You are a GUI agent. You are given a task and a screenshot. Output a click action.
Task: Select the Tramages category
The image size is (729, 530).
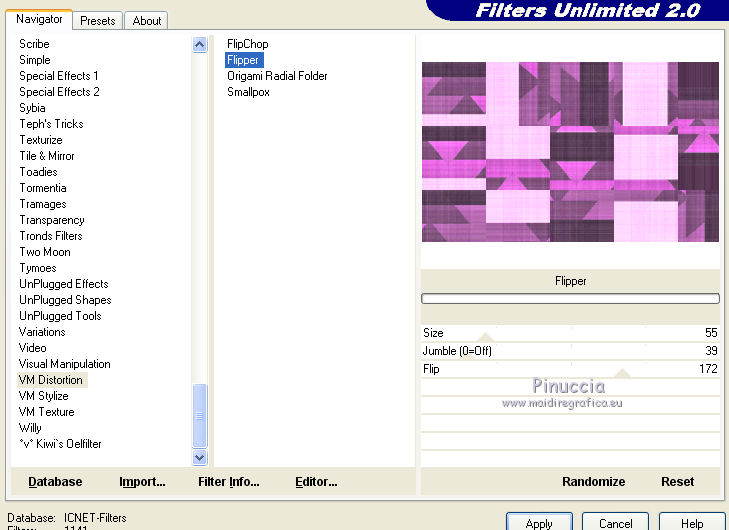tap(43, 204)
